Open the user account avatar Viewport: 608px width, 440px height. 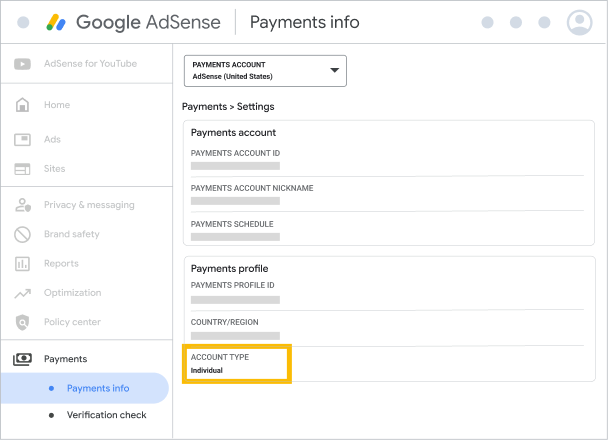579,22
